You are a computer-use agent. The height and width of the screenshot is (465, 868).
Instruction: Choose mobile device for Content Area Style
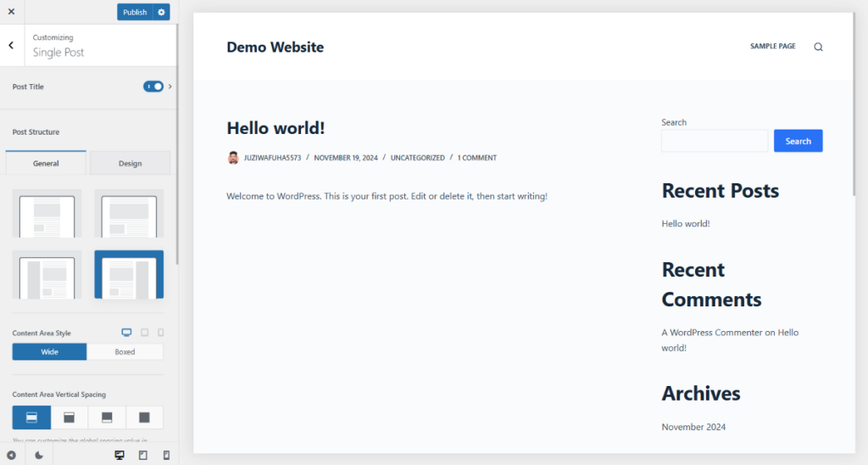[x=160, y=333]
